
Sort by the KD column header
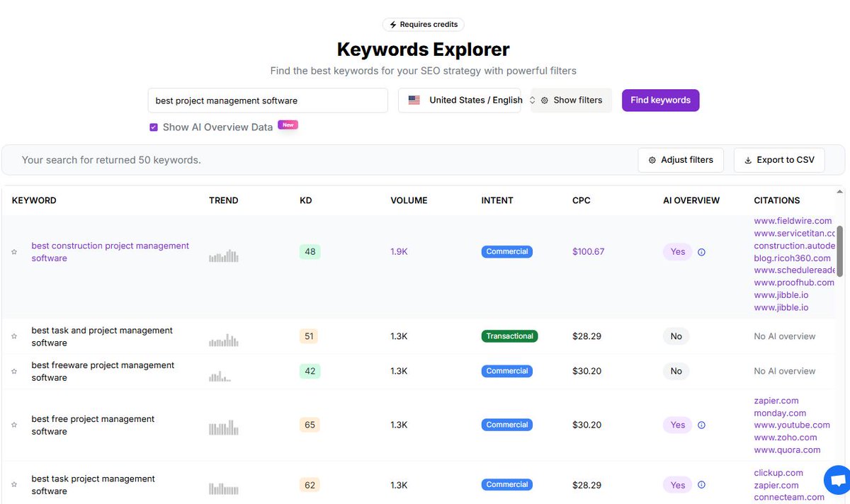pos(305,200)
